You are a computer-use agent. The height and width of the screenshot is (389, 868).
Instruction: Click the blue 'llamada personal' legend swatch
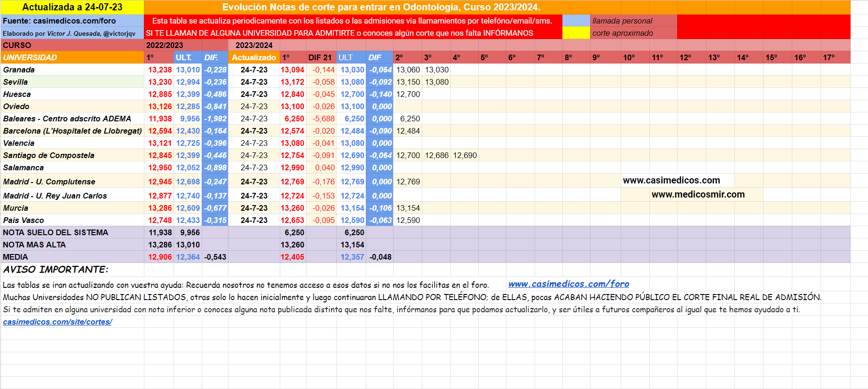(x=576, y=21)
